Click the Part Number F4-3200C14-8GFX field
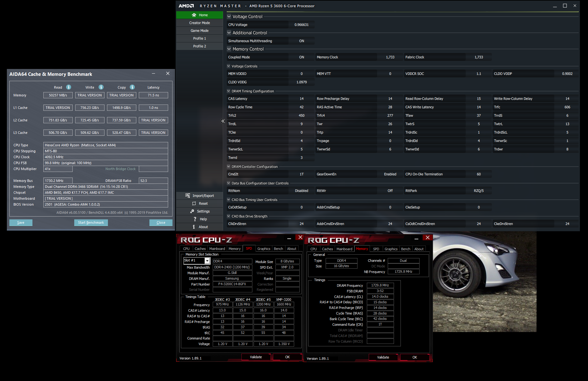 (232, 284)
